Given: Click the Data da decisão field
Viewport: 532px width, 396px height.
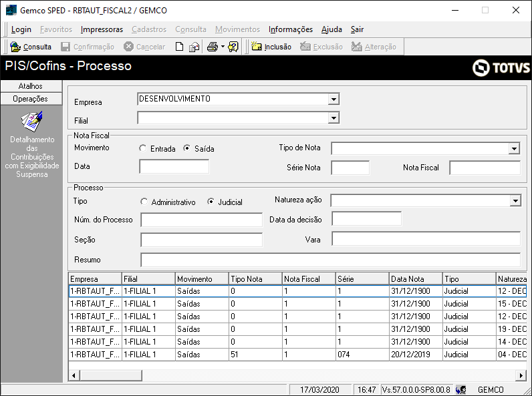Looking at the screenshot, I should click(x=366, y=218).
